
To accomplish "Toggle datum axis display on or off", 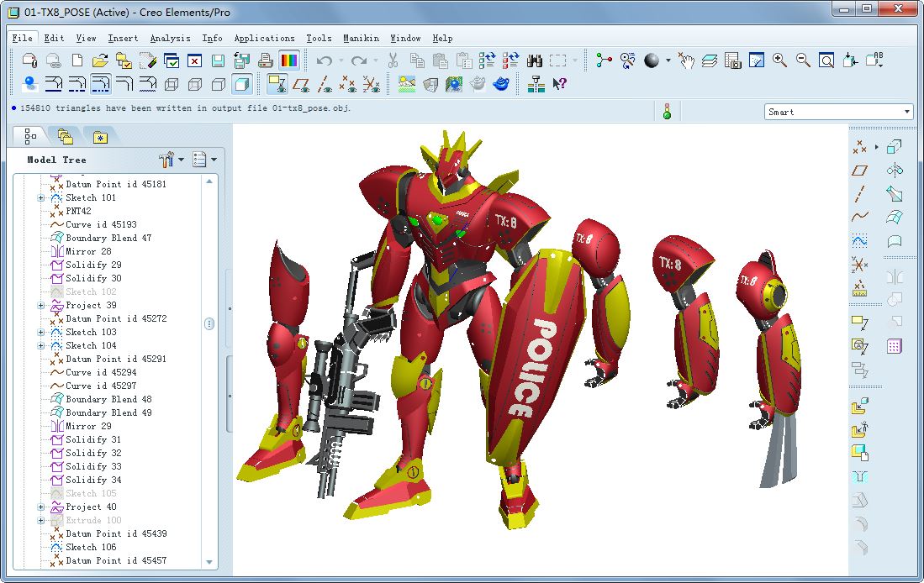I will [324, 84].
